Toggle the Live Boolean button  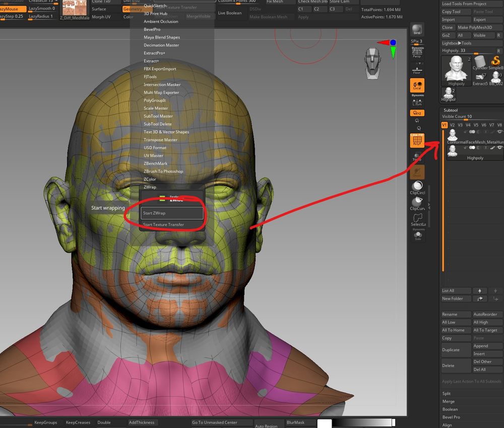tap(229, 13)
